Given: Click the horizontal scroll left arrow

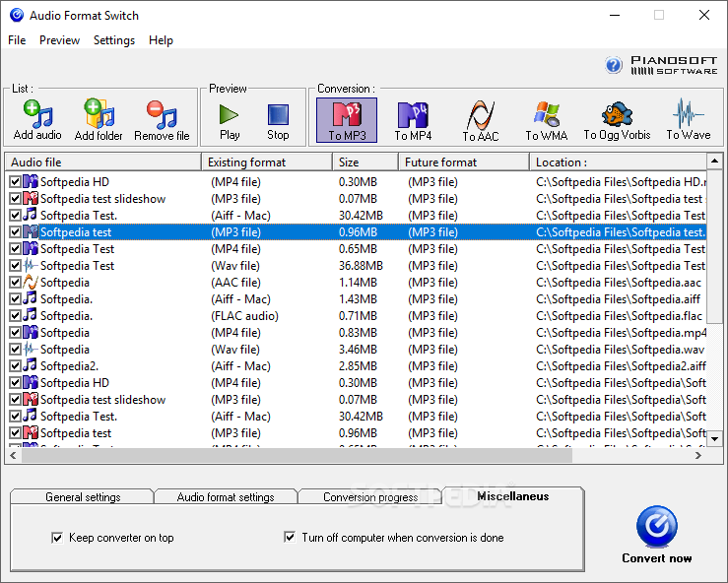Looking at the screenshot, I should (13, 456).
